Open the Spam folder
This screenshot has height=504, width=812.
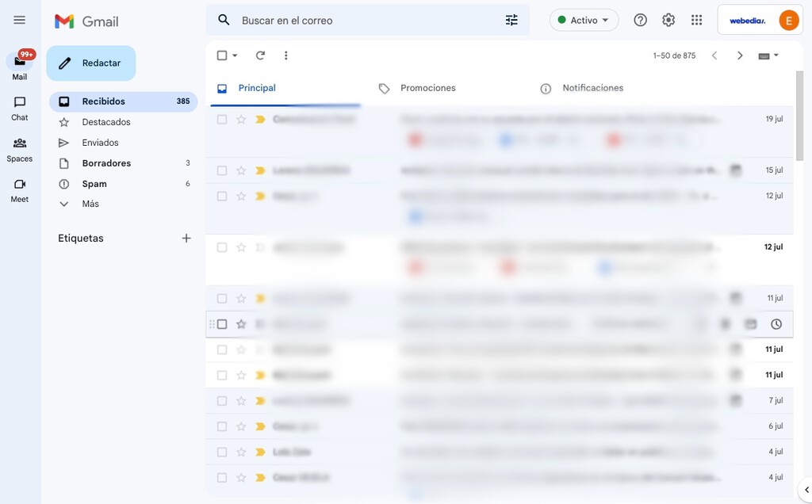click(94, 183)
